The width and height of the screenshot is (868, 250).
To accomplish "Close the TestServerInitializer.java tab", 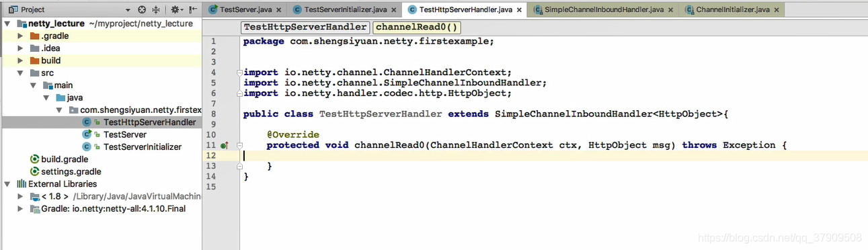I will (394, 10).
